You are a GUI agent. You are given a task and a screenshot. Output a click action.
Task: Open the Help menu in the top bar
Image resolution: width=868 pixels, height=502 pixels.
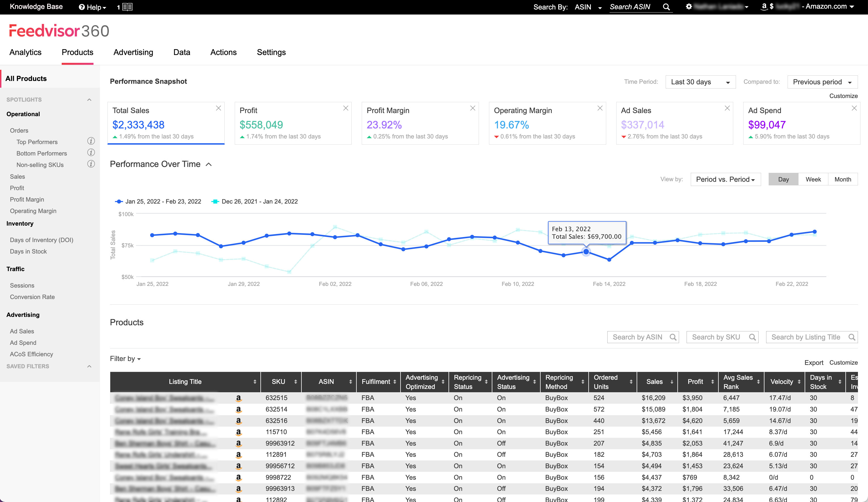(x=92, y=7)
